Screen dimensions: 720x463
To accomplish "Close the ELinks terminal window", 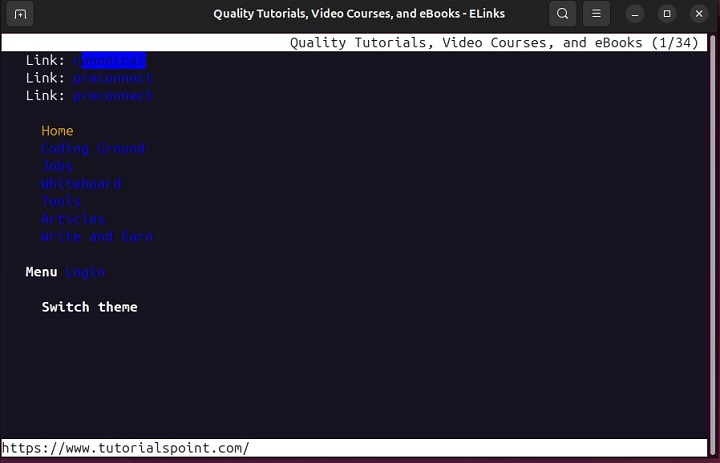I will pyautogui.click(x=699, y=14).
